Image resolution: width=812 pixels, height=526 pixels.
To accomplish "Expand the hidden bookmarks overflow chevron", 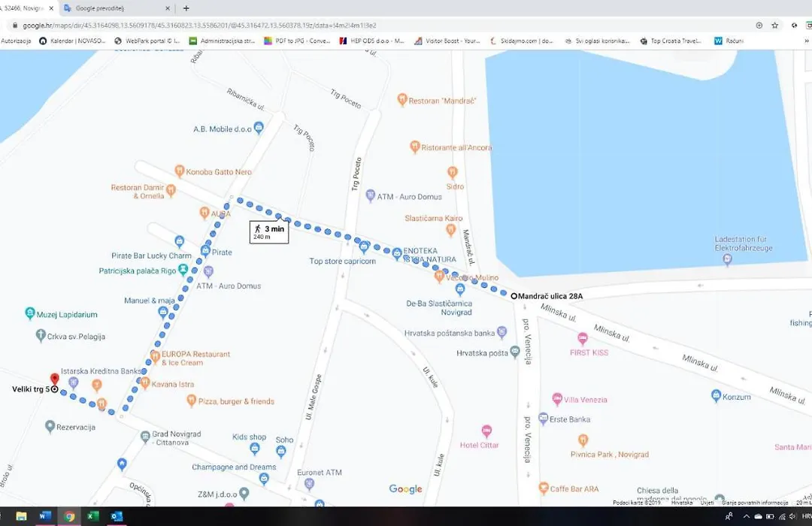I will coord(806,41).
